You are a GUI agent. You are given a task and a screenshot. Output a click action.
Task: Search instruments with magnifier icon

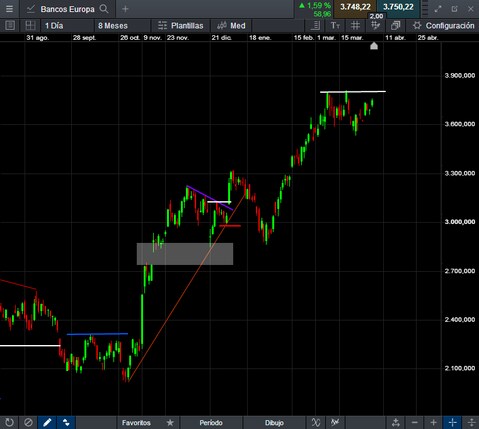tap(104, 9)
